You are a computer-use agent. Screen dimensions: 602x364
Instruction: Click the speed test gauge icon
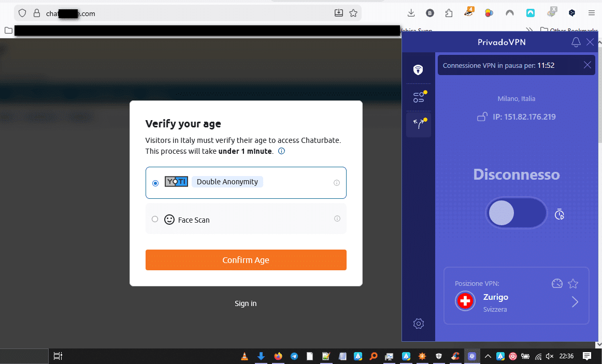(x=557, y=283)
